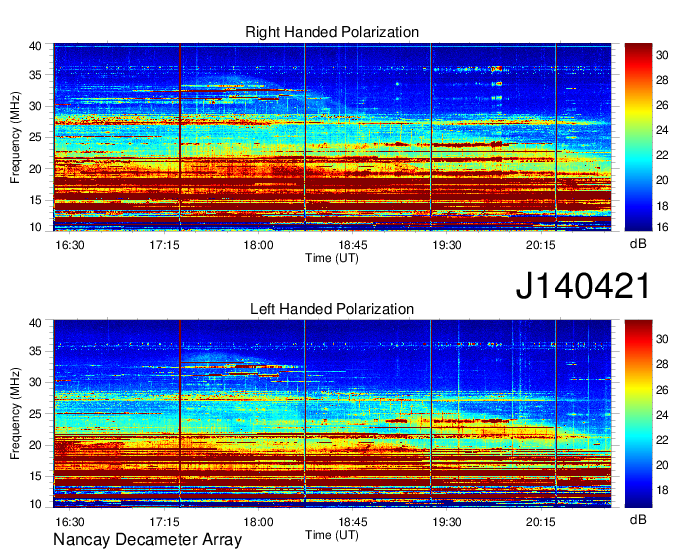Click the 28 dB tick on the Right Handed color bar
This screenshot has width=680, height=552.
662,80
